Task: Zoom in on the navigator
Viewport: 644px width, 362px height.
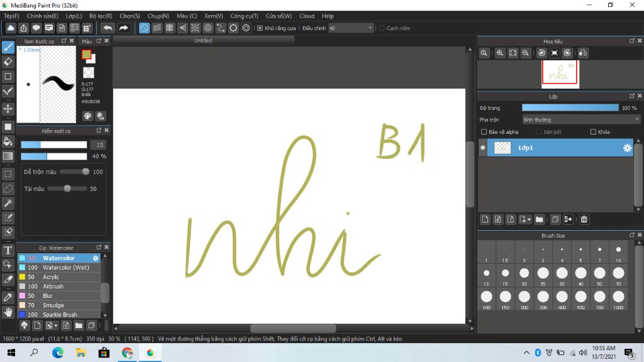Action: pos(500,53)
